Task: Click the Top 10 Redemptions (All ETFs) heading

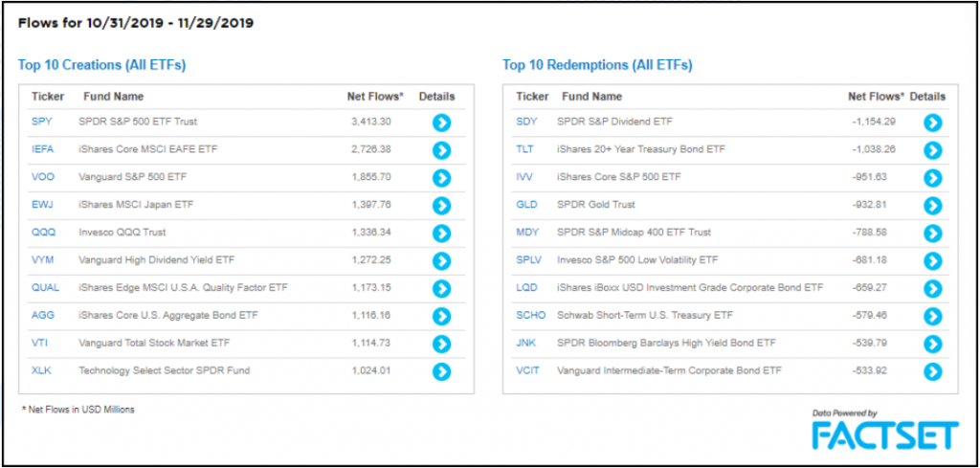Action: (597, 65)
